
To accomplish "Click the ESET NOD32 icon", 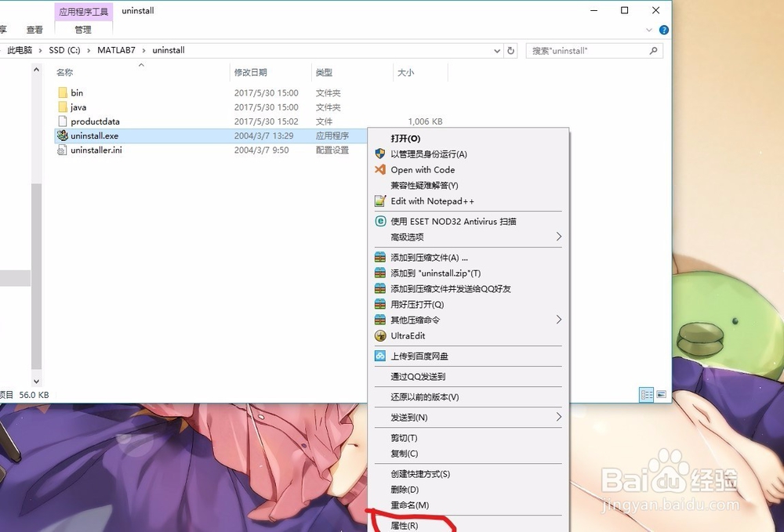I will pyautogui.click(x=380, y=221).
